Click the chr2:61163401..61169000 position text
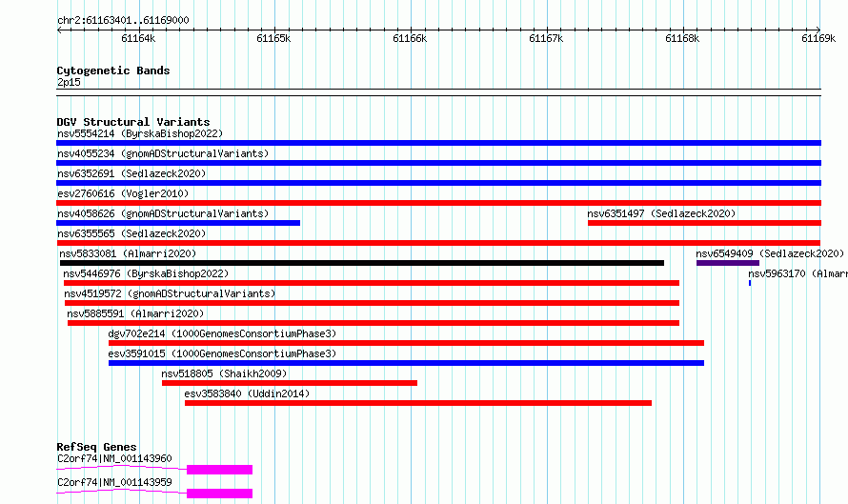This screenshot has height=504, width=848. tap(123, 20)
